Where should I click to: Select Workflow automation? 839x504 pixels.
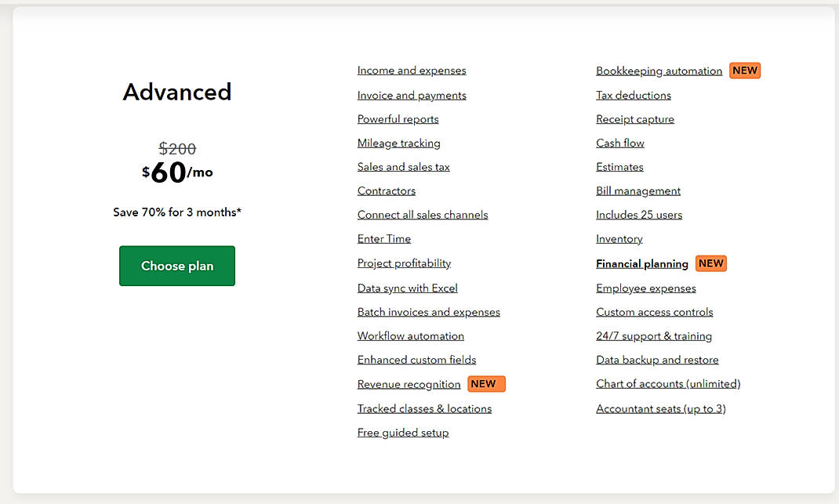[x=410, y=335]
